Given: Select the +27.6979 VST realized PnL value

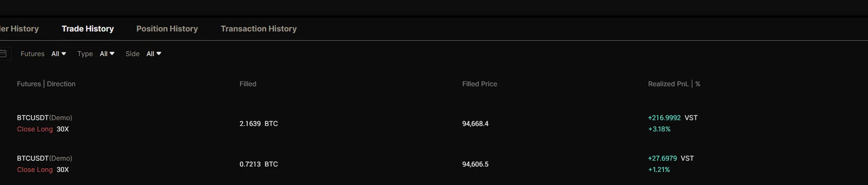Looking at the screenshot, I should 662,159.
